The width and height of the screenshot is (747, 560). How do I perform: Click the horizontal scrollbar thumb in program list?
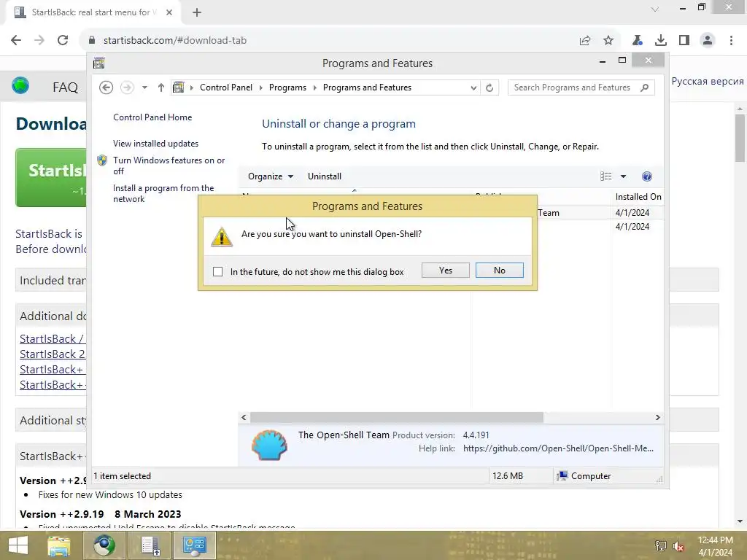396,418
